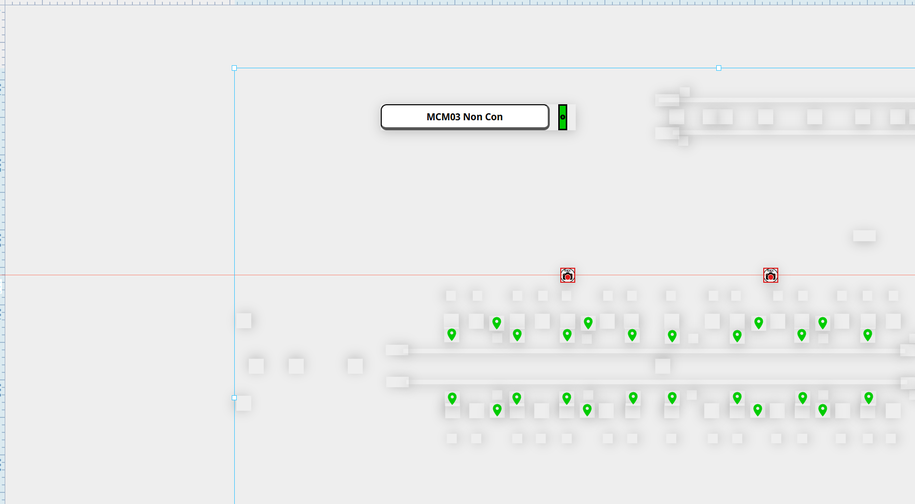Click the horizontal ruler at the top
The image size is (915, 504).
click(450, 3)
